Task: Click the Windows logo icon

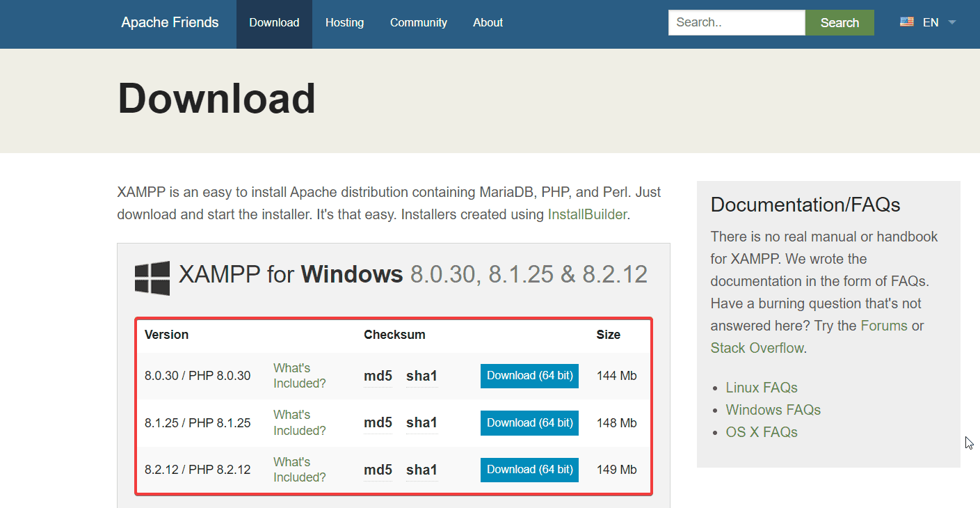Action: 152,276
